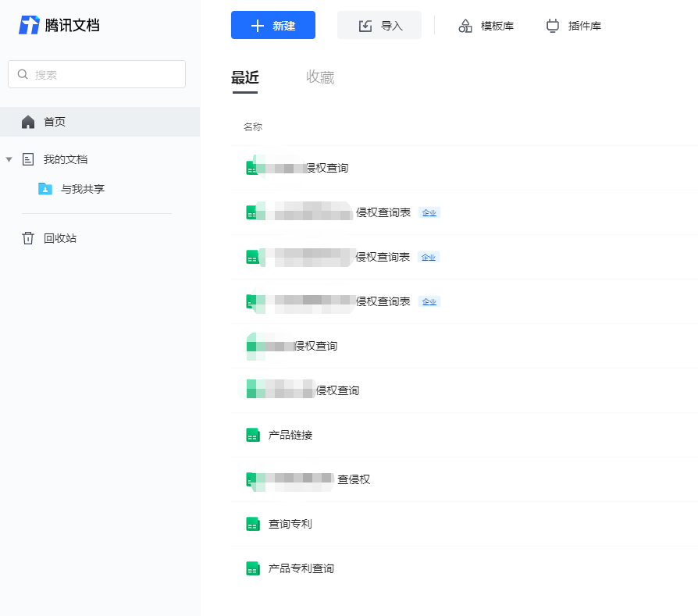Click the 名称 column header

click(252, 126)
